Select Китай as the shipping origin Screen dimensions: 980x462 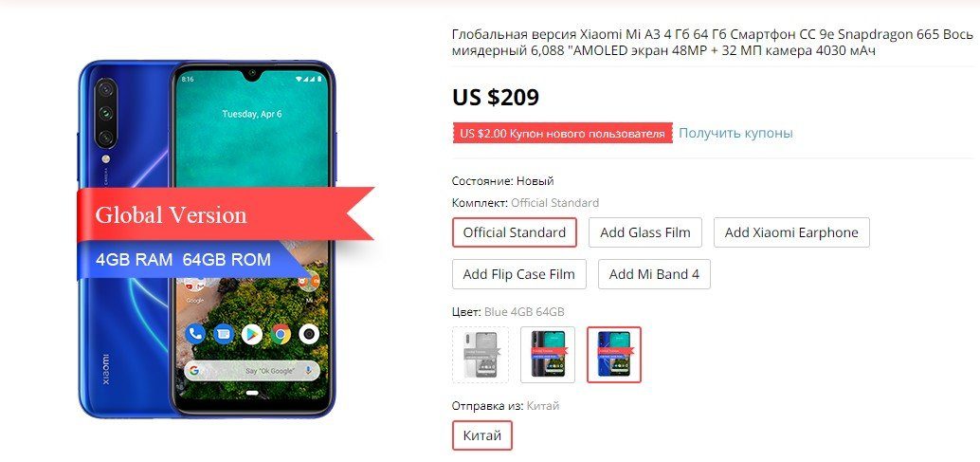pyautogui.click(x=481, y=435)
